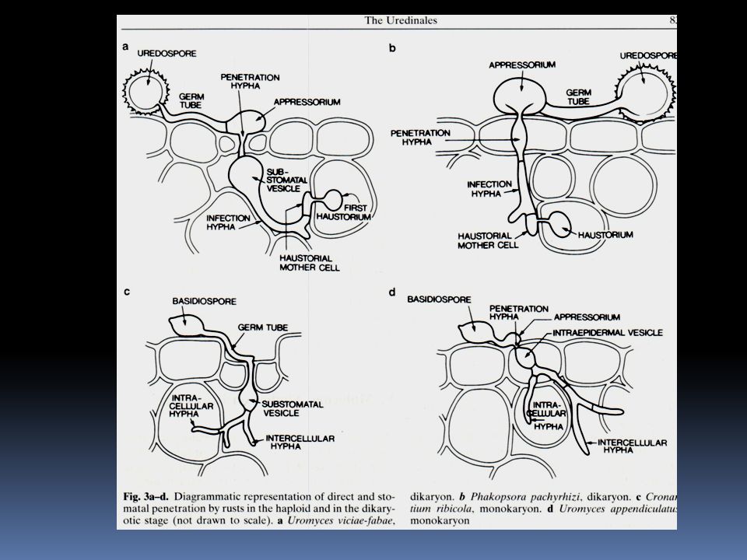Screen dimensions: 747x560
Task: Click PENETRATION HYPHA label in panel b
Action: [420, 137]
